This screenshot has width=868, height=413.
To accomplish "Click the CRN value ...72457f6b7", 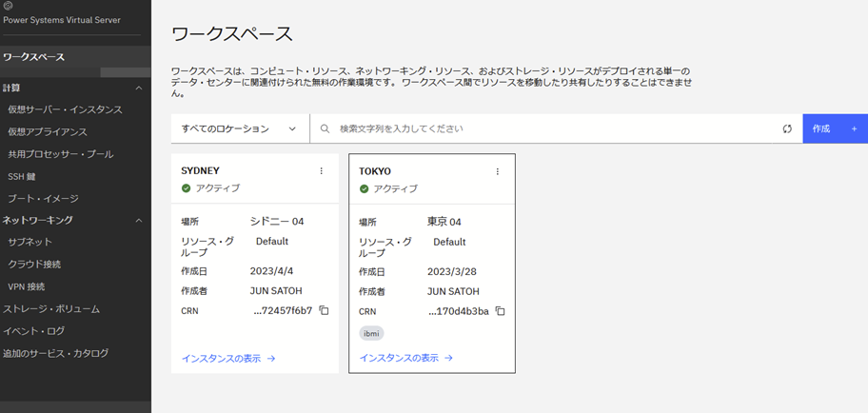I will [283, 310].
